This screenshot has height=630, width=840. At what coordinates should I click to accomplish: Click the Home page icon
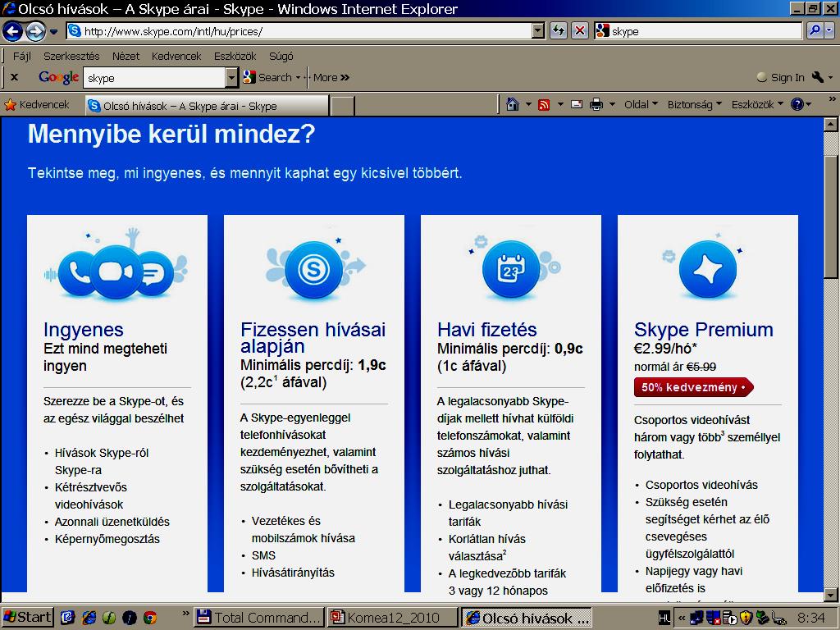513,104
